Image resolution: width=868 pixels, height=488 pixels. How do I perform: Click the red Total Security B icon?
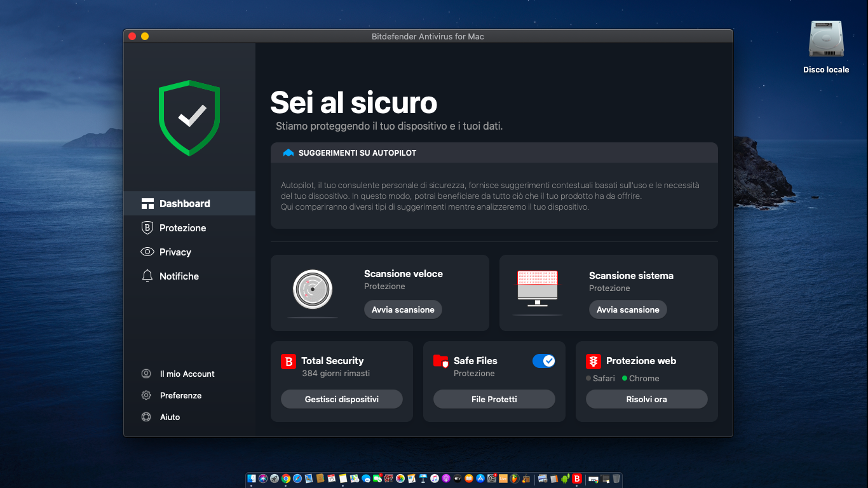288,362
